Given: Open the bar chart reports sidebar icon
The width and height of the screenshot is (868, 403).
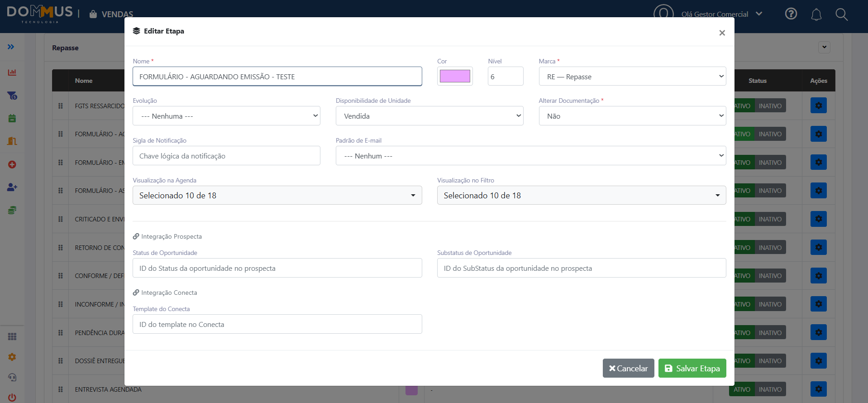Looking at the screenshot, I should pos(12,72).
